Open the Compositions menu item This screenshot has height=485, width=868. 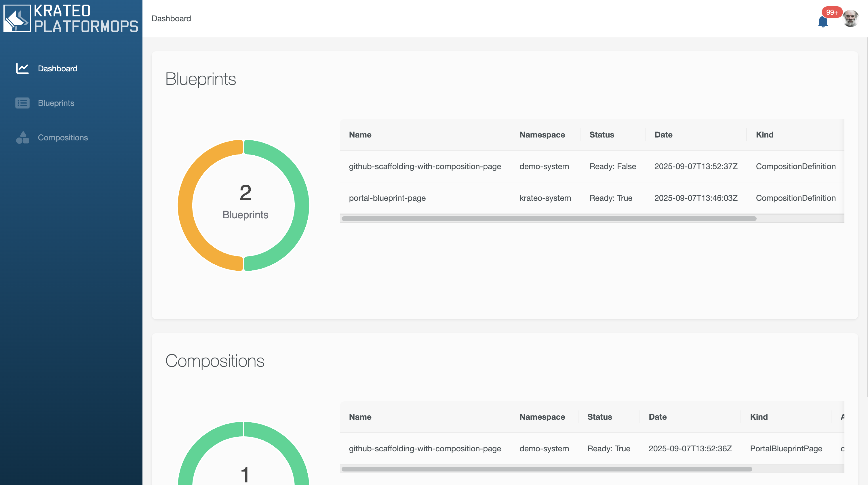[63, 138]
